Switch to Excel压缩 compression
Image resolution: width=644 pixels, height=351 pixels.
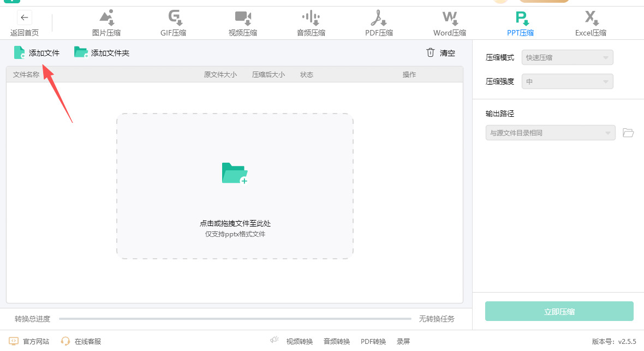591,23
